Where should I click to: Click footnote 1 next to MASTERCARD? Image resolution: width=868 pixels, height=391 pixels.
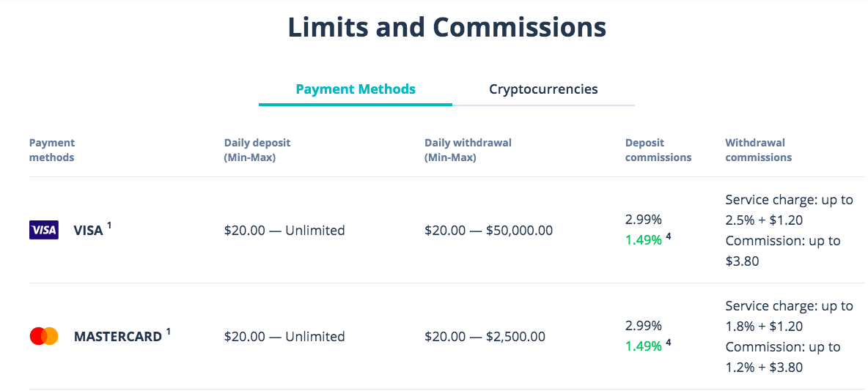pos(169,332)
